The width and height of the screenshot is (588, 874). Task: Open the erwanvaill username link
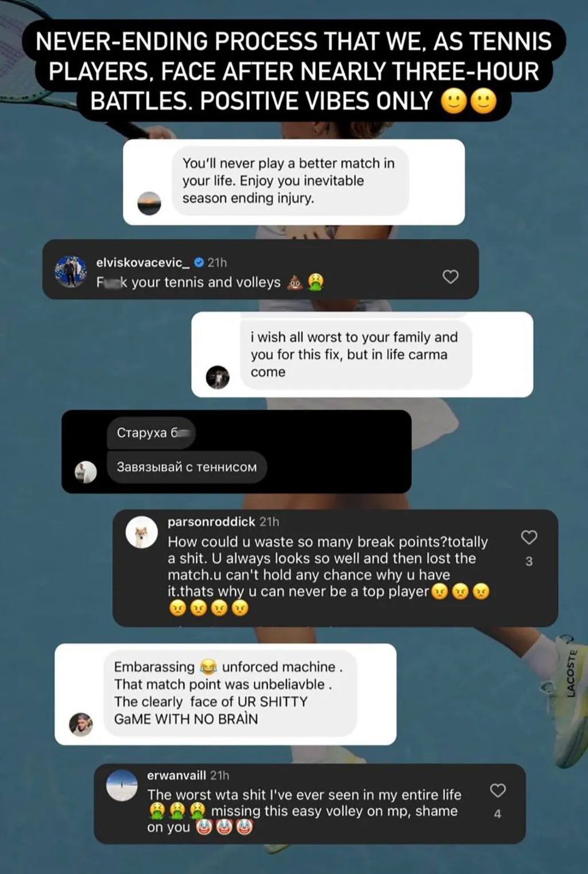pyautogui.click(x=176, y=775)
